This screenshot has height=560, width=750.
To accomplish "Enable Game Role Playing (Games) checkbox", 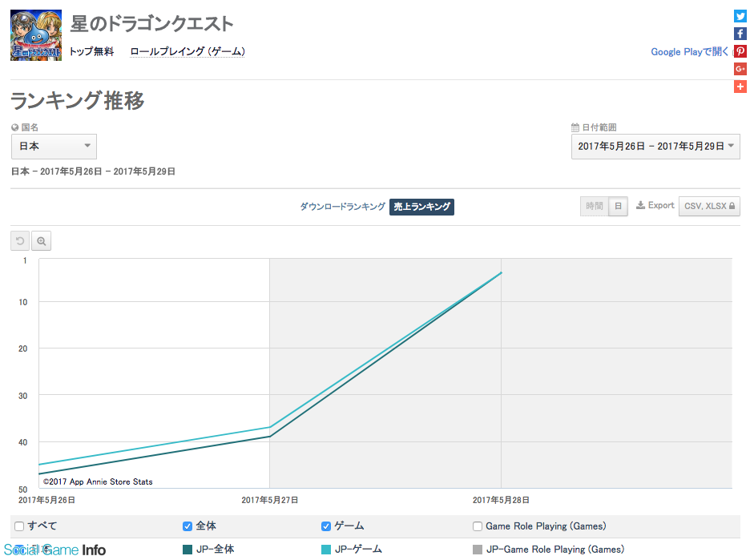I will pyautogui.click(x=478, y=526).
